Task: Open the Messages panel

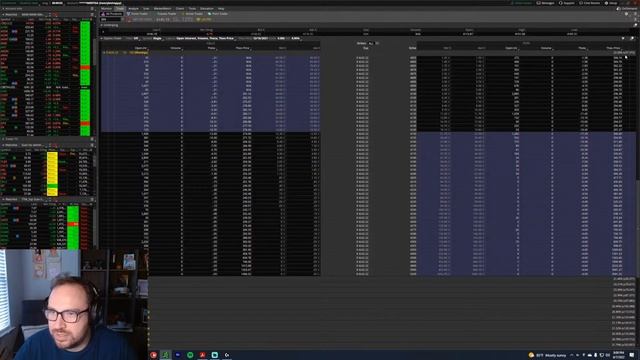Action: pyautogui.click(x=545, y=3)
